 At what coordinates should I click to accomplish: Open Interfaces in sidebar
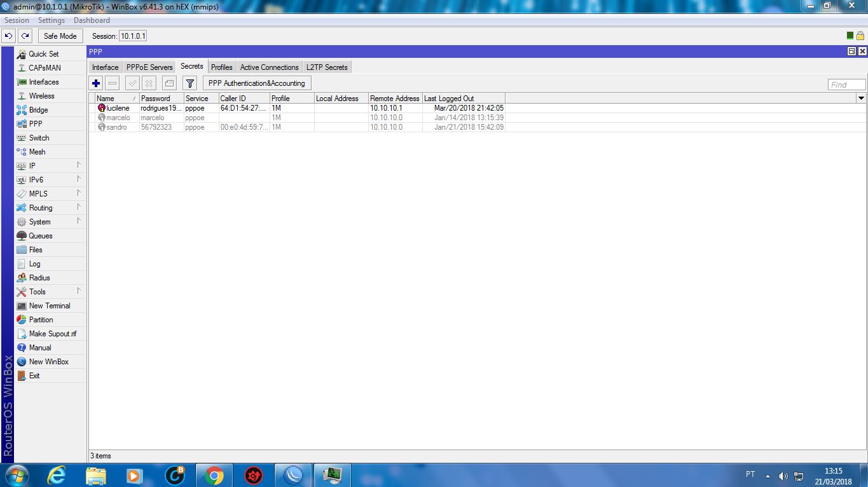pos(50,82)
